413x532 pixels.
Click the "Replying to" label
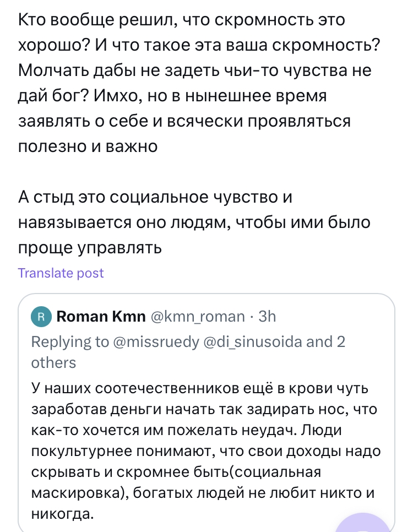point(70,342)
